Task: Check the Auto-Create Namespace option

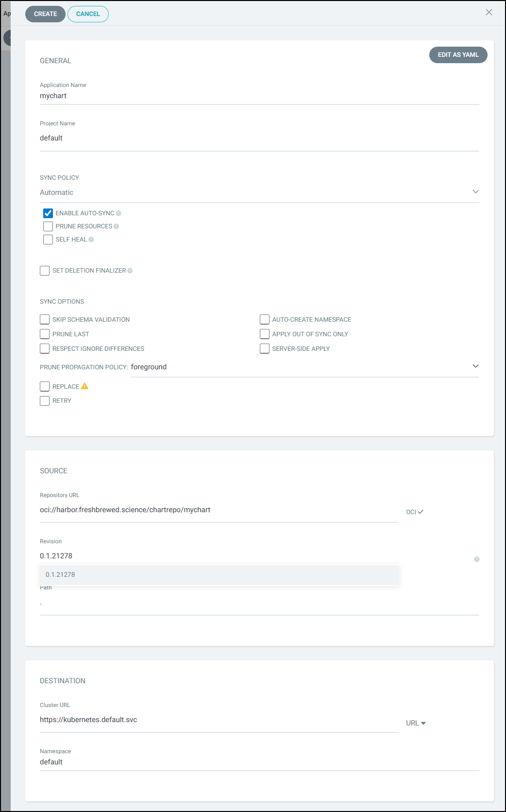Action: 265,319
